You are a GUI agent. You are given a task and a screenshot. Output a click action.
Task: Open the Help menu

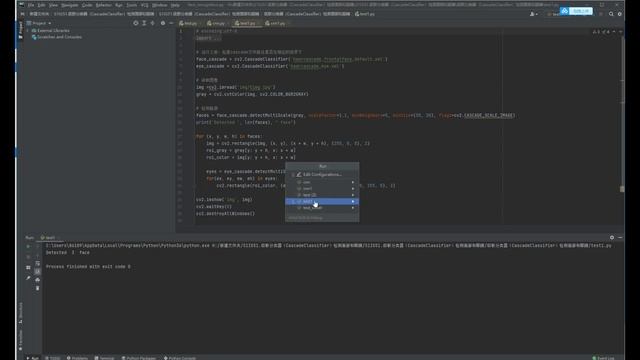click(175, 5)
